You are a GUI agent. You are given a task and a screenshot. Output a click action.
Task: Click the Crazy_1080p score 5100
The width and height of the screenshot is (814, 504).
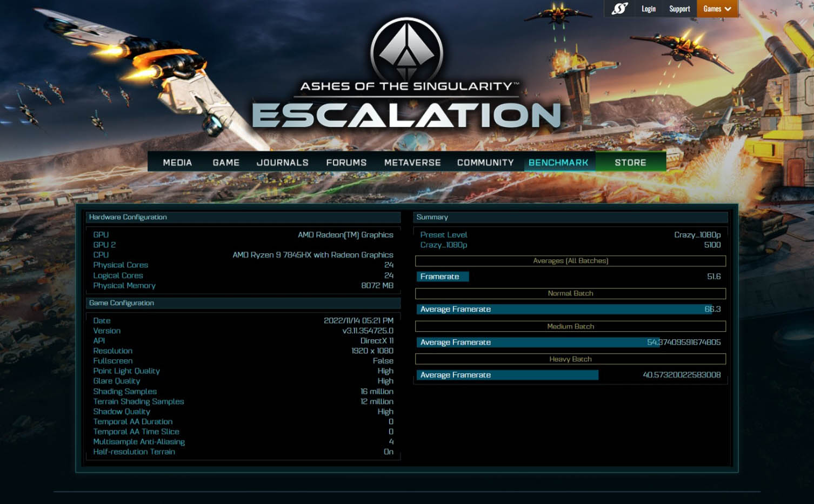712,245
